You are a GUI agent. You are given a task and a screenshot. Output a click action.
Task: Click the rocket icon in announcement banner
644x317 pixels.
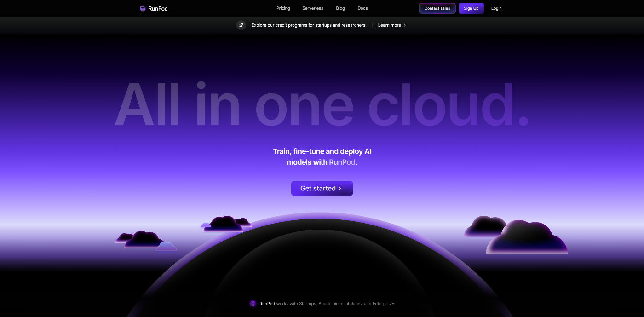241,25
